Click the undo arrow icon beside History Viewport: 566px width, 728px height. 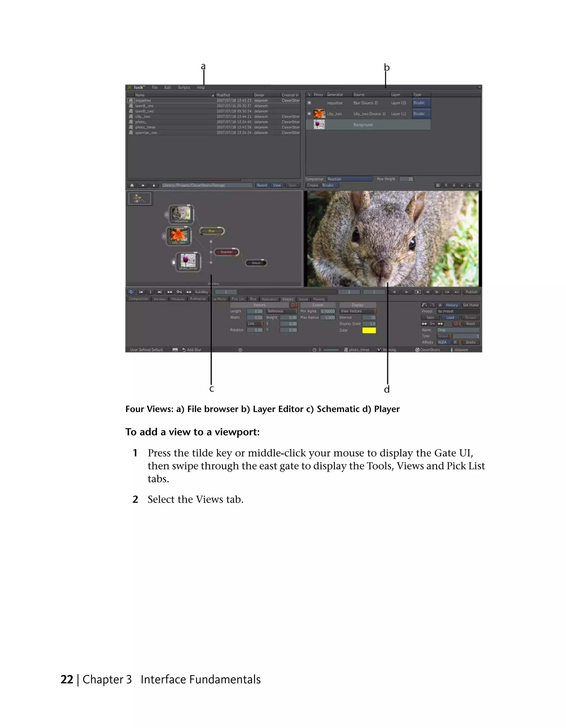424,305
